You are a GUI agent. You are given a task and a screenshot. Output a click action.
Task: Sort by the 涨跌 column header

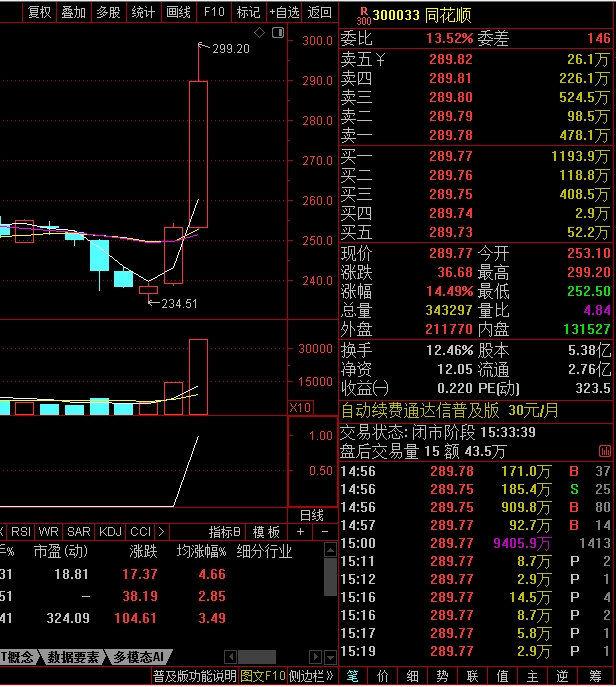(143, 551)
